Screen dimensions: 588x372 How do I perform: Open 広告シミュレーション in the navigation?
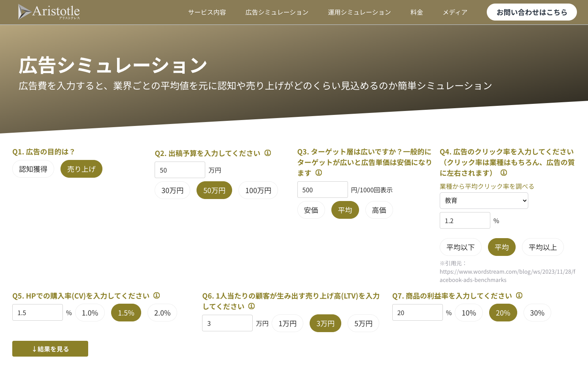(x=277, y=12)
